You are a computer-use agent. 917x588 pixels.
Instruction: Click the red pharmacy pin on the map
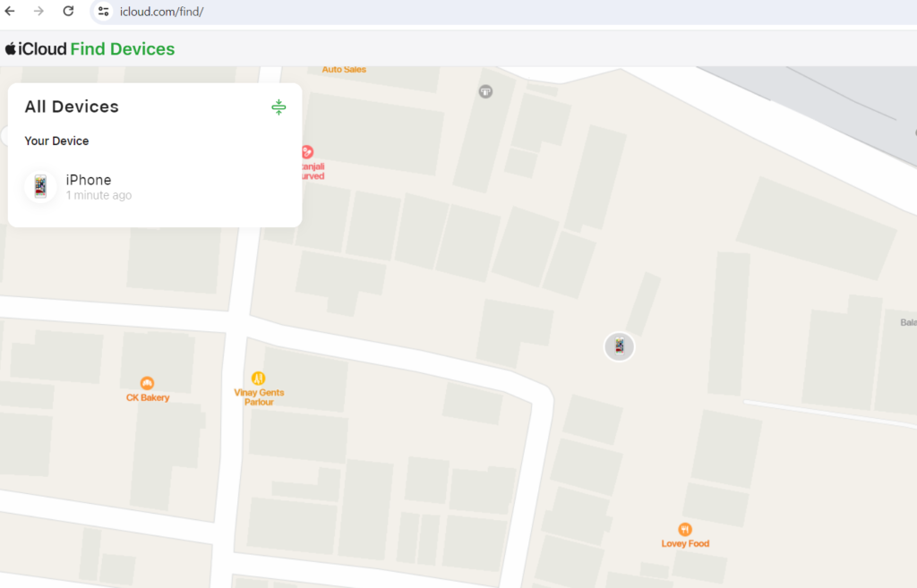pyautogui.click(x=307, y=152)
